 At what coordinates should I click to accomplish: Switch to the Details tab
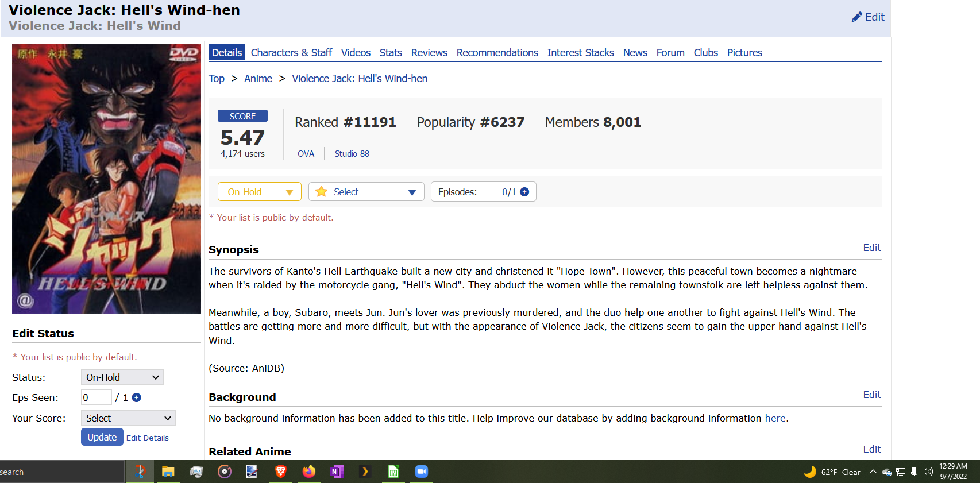(x=227, y=52)
